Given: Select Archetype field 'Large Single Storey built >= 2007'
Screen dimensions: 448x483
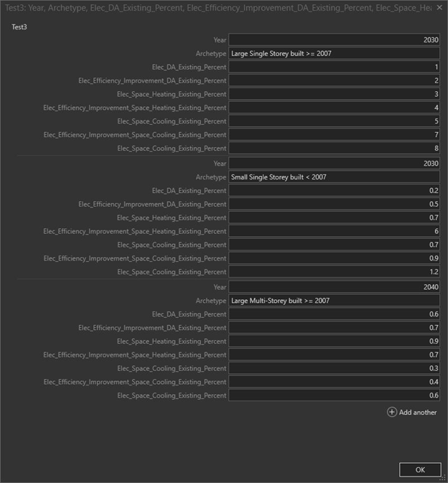Looking at the screenshot, I should 334,53.
